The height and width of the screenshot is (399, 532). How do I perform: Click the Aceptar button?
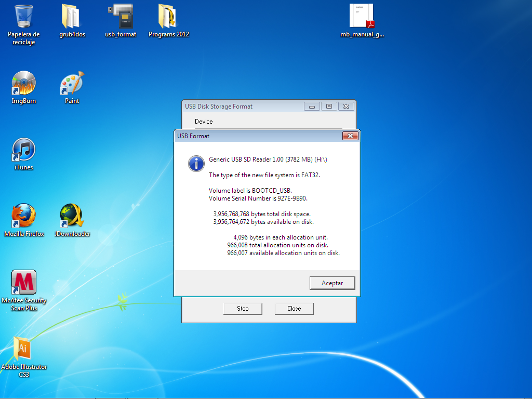click(332, 283)
